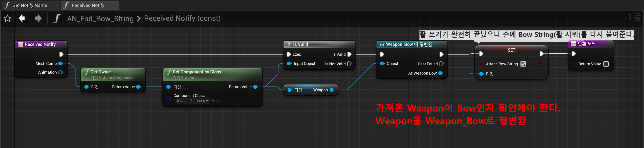This screenshot has width=644, height=148.
Task: Select the Received Notify node header
Action: [41, 44]
